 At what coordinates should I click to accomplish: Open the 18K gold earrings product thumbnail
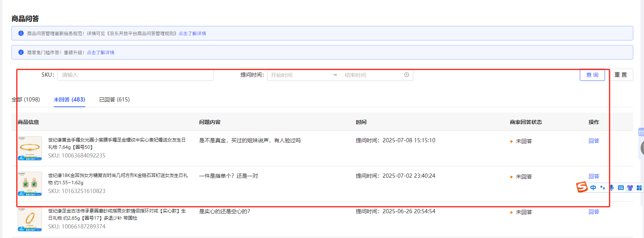click(30, 183)
